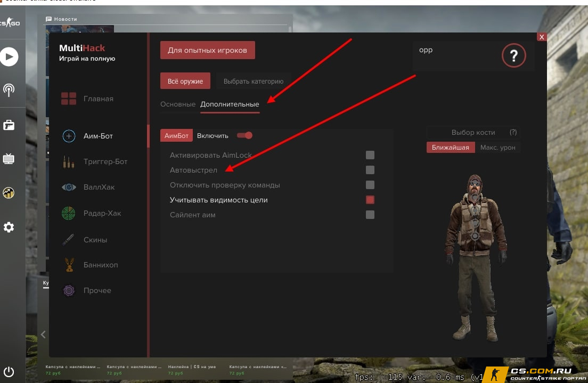Click the left chevron arrow near store

coord(43,334)
